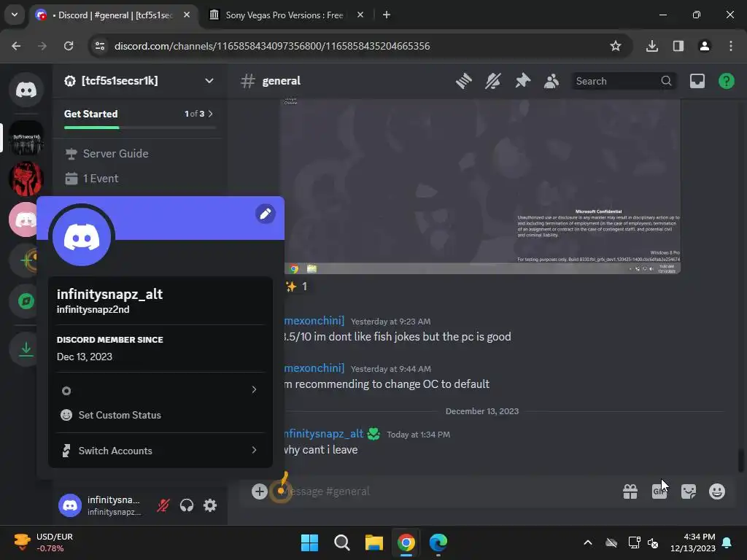Click the Search box in Discord header
747x560 pixels.
tap(624, 81)
